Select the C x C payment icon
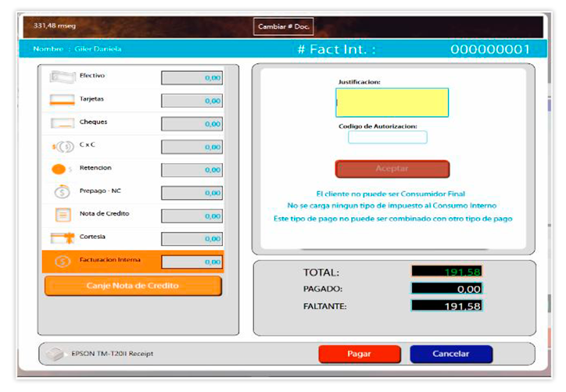 [61, 146]
